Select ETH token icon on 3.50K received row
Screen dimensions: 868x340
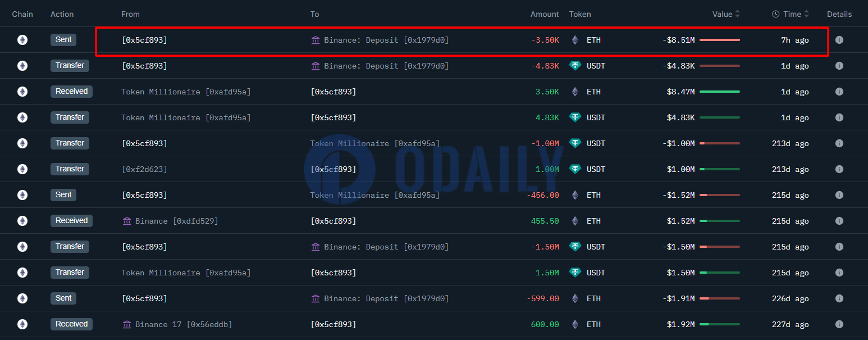click(575, 92)
